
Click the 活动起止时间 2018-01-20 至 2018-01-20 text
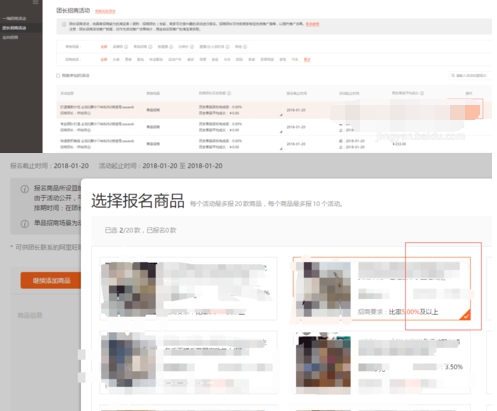point(161,166)
